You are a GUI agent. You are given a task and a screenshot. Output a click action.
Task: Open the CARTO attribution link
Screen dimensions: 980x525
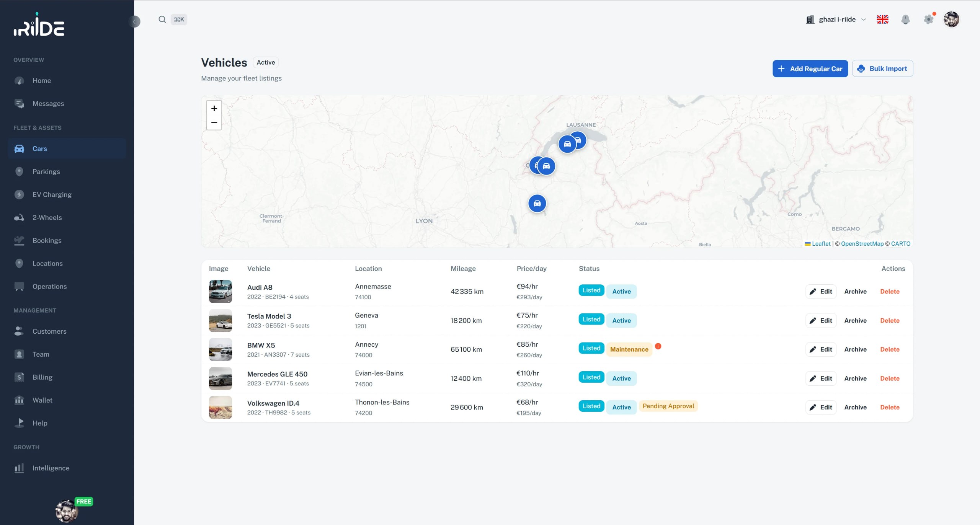click(901, 244)
